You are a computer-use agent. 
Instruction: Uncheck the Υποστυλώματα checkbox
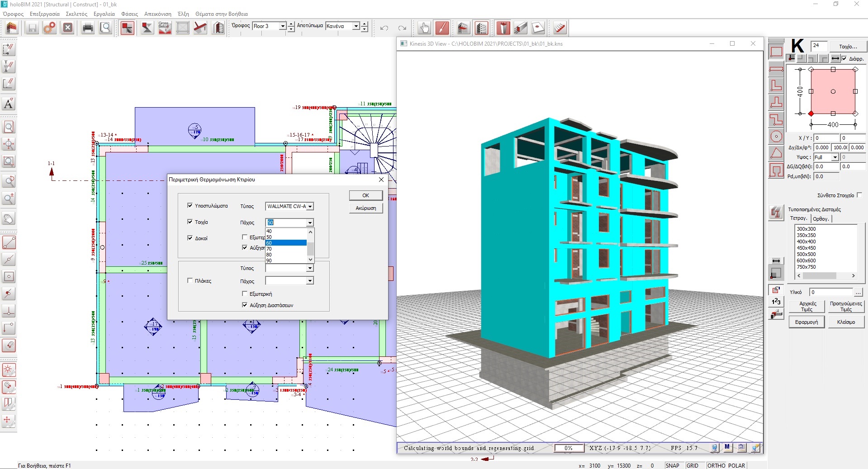point(190,205)
